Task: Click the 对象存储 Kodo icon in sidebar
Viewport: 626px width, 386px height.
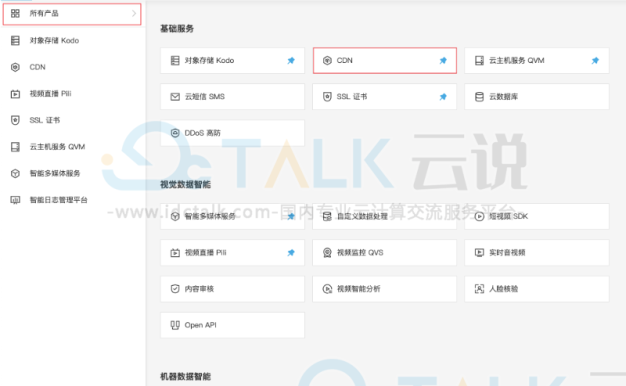Action: coord(15,40)
